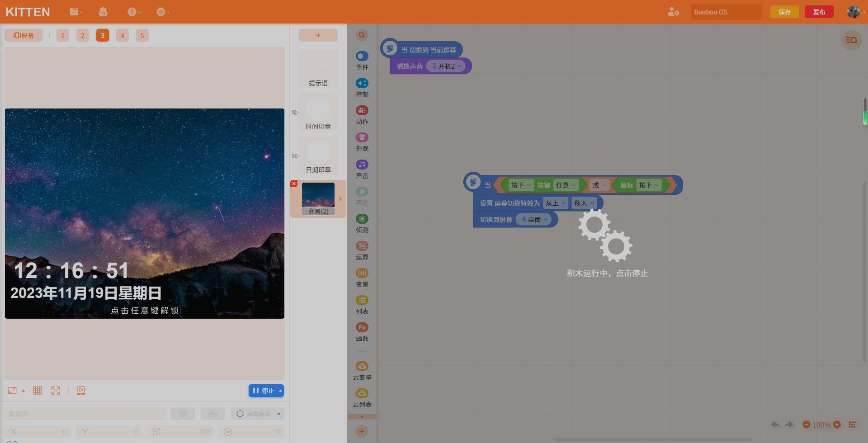Image resolution: width=868 pixels, height=443 pixels.
Task: Open the settings gear menu
Action: 162,12
